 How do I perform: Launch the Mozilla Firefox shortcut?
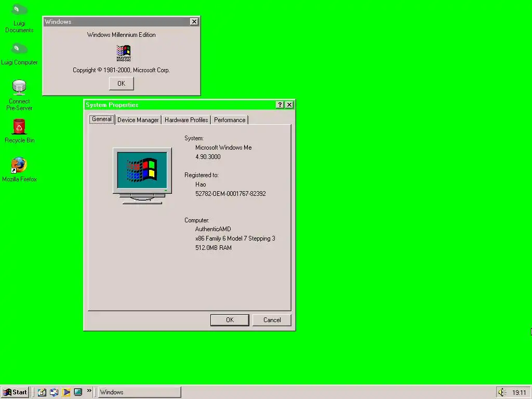19,170
